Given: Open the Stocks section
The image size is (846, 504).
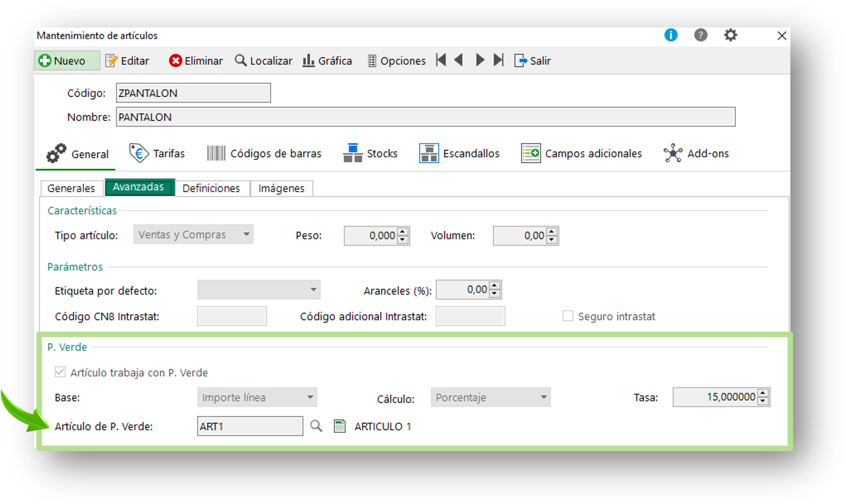Looking at the screenshot, I should pos(370,153).
